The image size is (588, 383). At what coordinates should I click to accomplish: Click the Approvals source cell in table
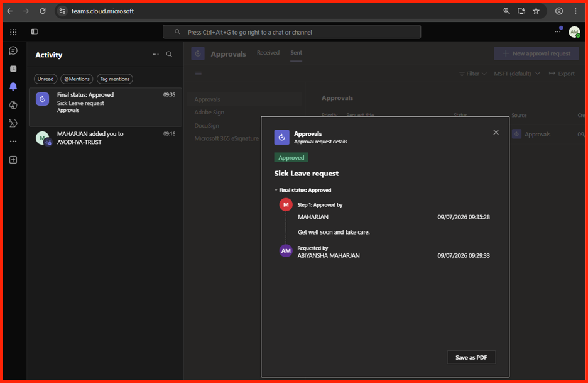(531, 134)
